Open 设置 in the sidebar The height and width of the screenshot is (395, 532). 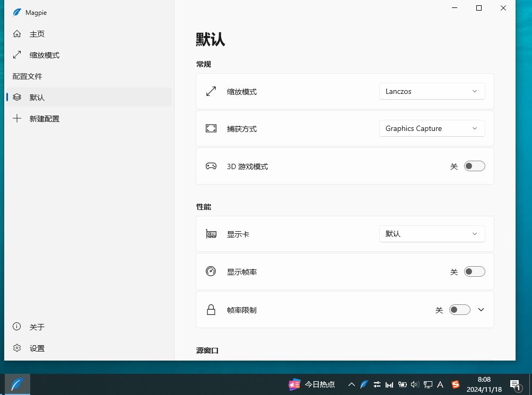(89, 348)
